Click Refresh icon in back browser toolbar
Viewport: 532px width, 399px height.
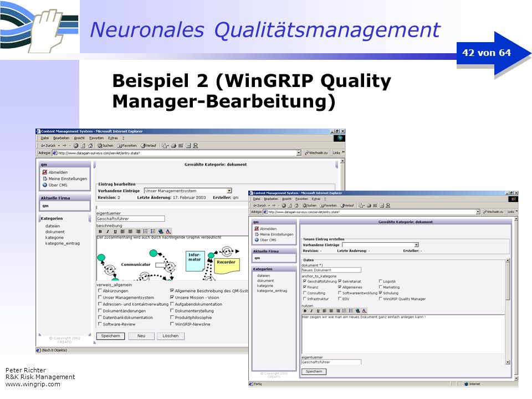pyautogui.click(x=83, y=146)
